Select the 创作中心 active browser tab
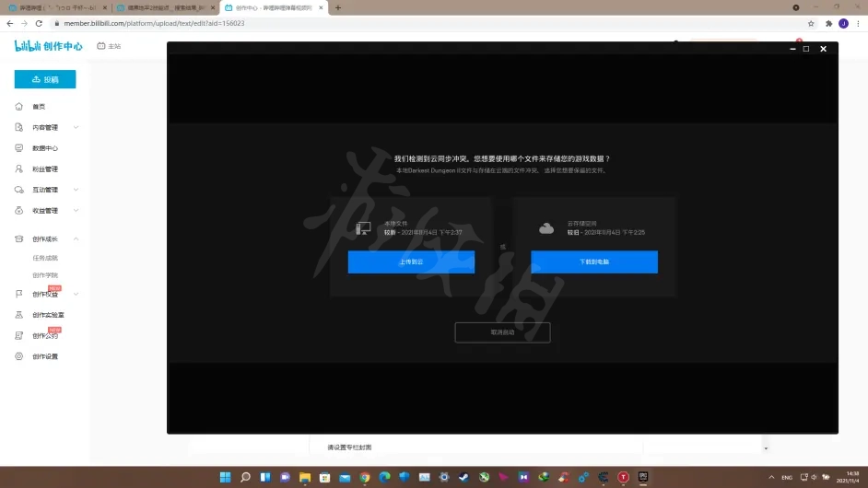The width and height of the screenshot is (868, 488). click(274, 7)
